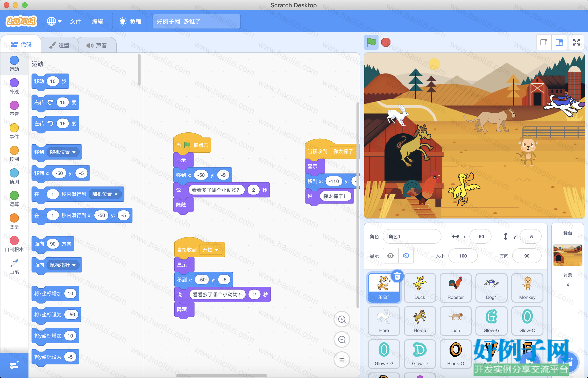The height and width of the screenshot is (378, 588).
Task: Click the project title field
Action: (196, 21)
